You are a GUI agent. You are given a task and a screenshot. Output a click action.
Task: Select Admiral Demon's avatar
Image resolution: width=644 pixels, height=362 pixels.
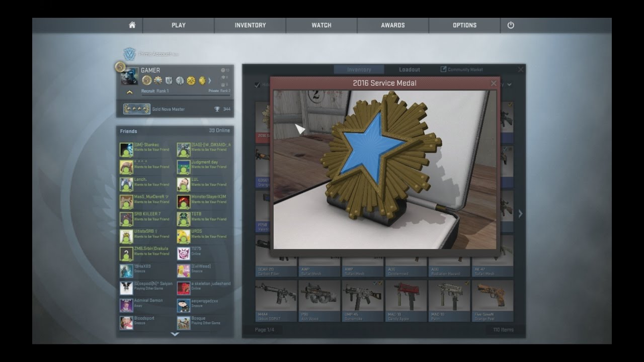click(x=126, y=306)
